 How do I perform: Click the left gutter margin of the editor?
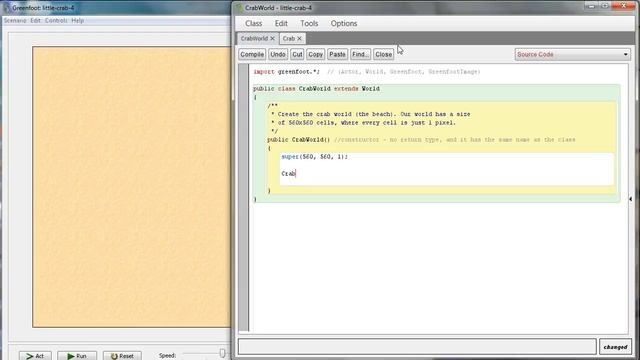[x=244, y=198]
